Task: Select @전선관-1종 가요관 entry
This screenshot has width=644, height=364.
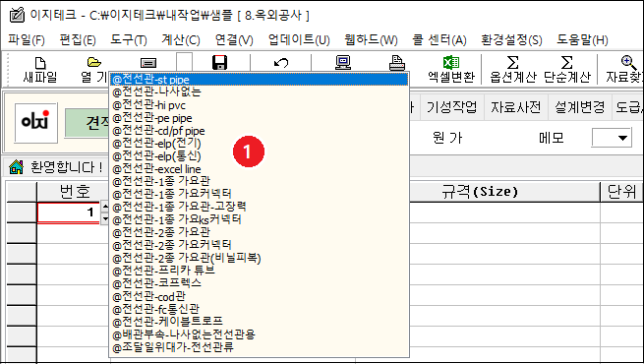Action: click(x=259, y=181)
